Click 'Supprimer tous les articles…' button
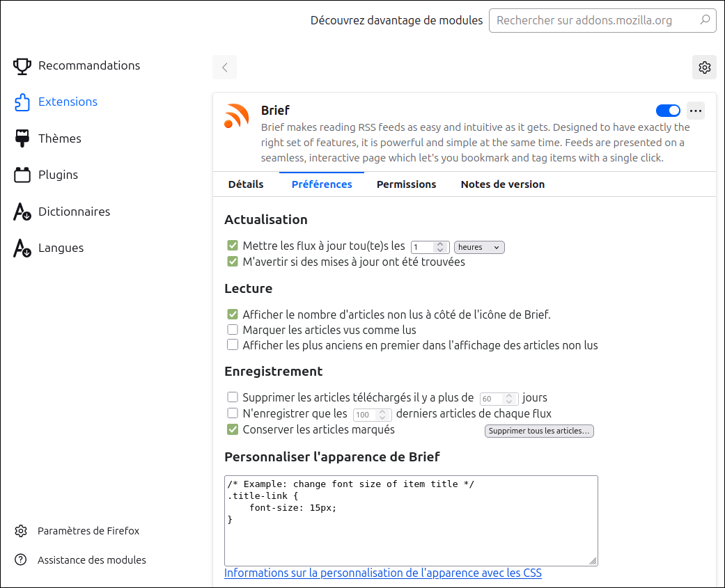The image size is (725, 588). coord(539,431)
